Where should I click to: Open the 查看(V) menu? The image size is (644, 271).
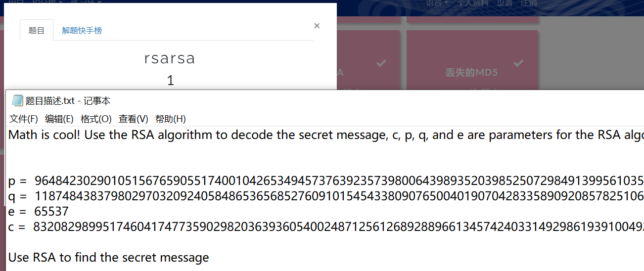coord(134,119)
